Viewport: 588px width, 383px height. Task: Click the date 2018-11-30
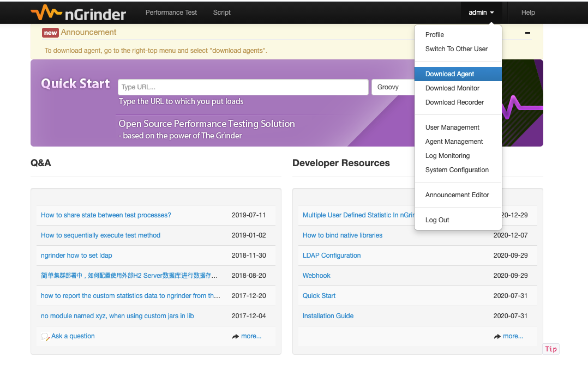[x=249, y=256]
